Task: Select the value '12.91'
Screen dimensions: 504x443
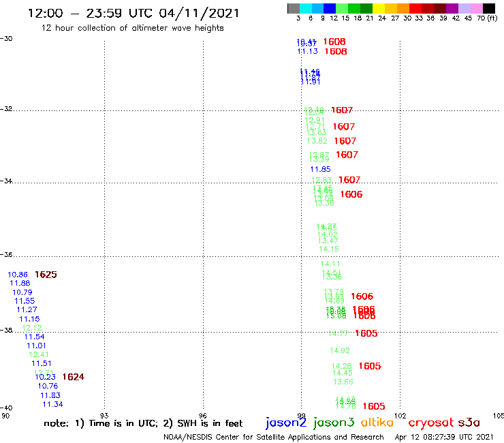Action: pyautogui.click(x=315, y=121)
